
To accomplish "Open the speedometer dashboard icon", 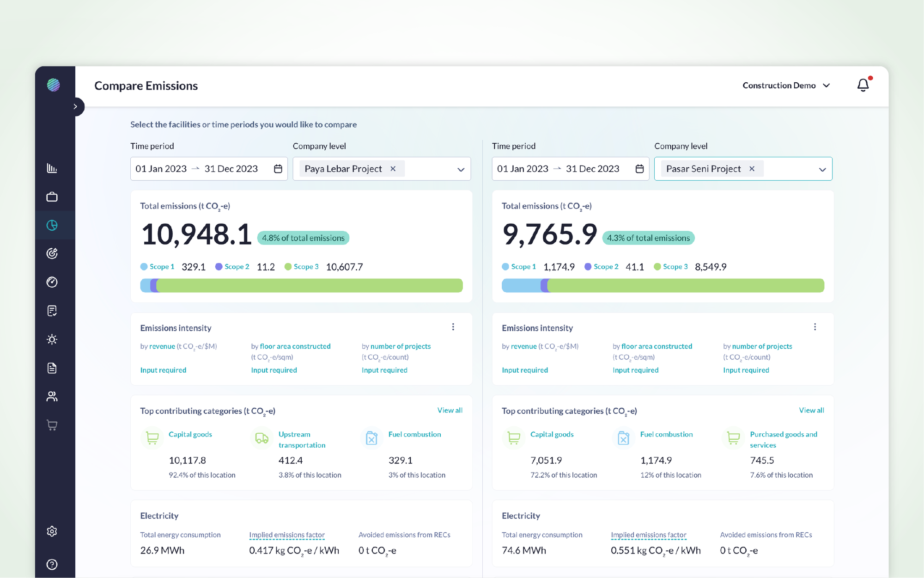I will tap(52, 282).
